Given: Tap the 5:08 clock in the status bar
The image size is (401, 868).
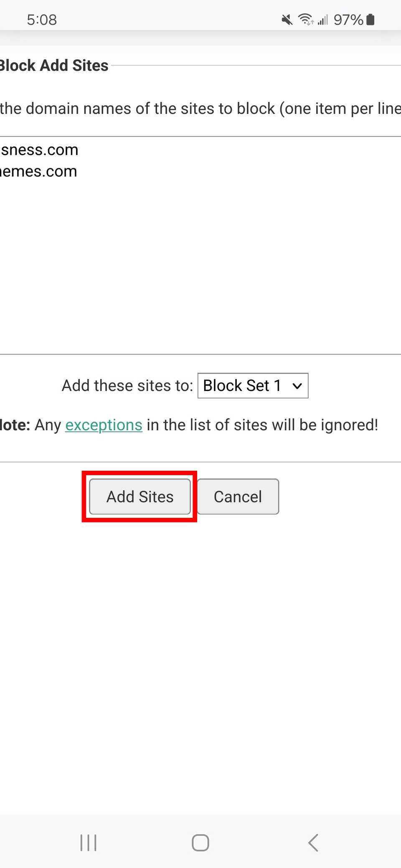Looking at the screenshot, I should click(x=41, y=19).
